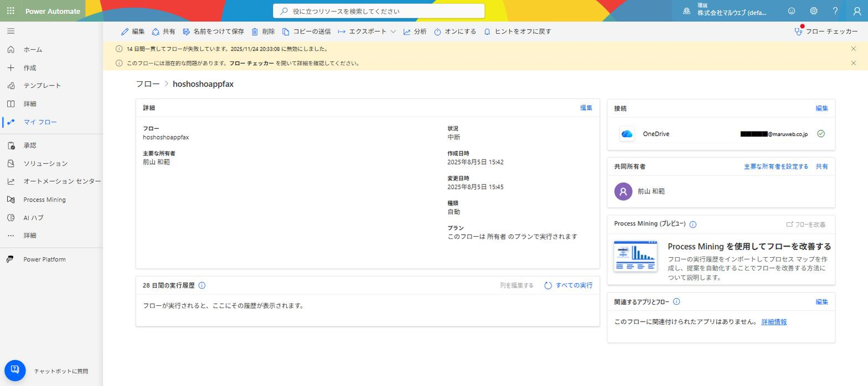Dismiss the 14-day failure warning banner
The width and height of the screenshot is (868, 386).
point(854,49)
